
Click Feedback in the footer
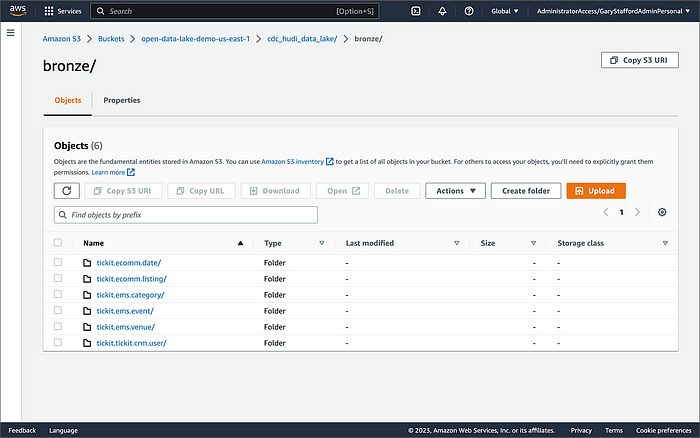[x=22, y=430]
